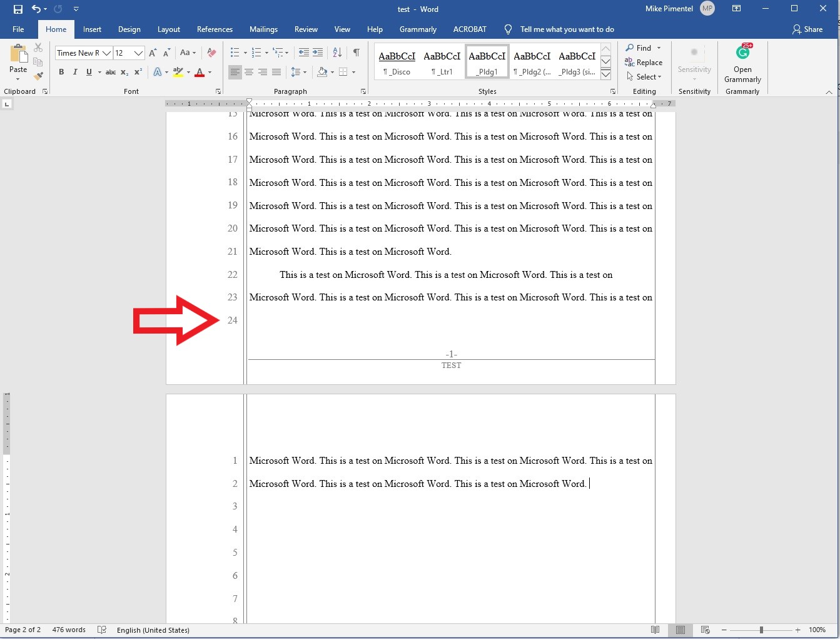Apply red font color
Viewport: 840px width, 639px height.
point(200,72)
